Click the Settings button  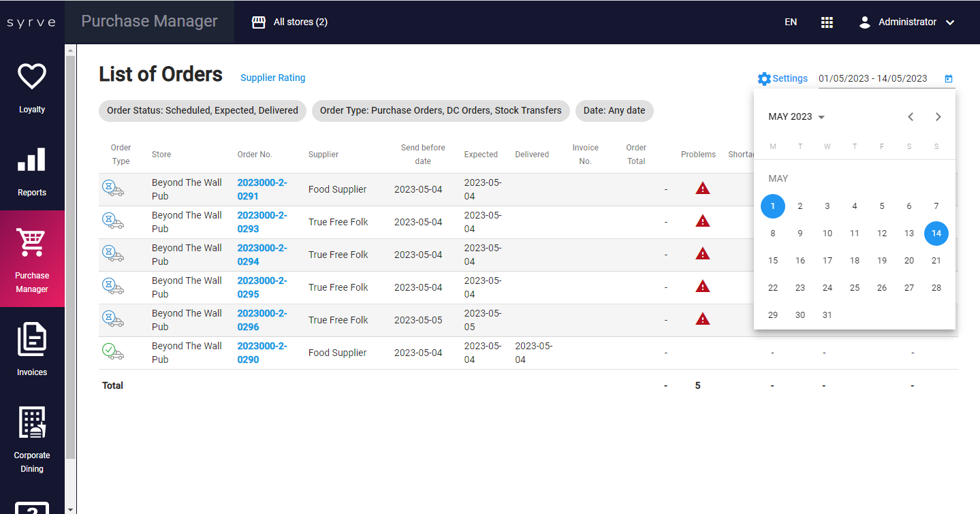point(783,78)
